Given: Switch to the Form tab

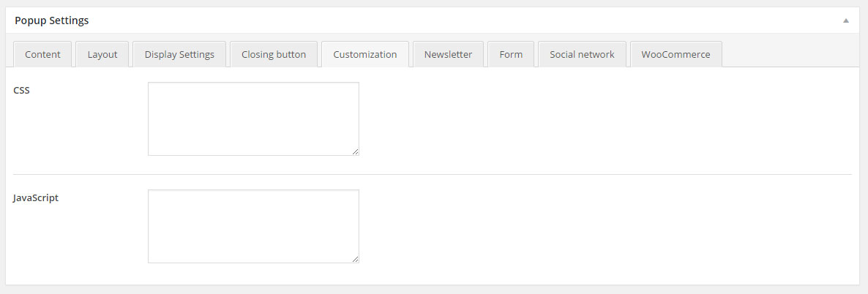Looking at the screenshot, I should pos(510,54).
